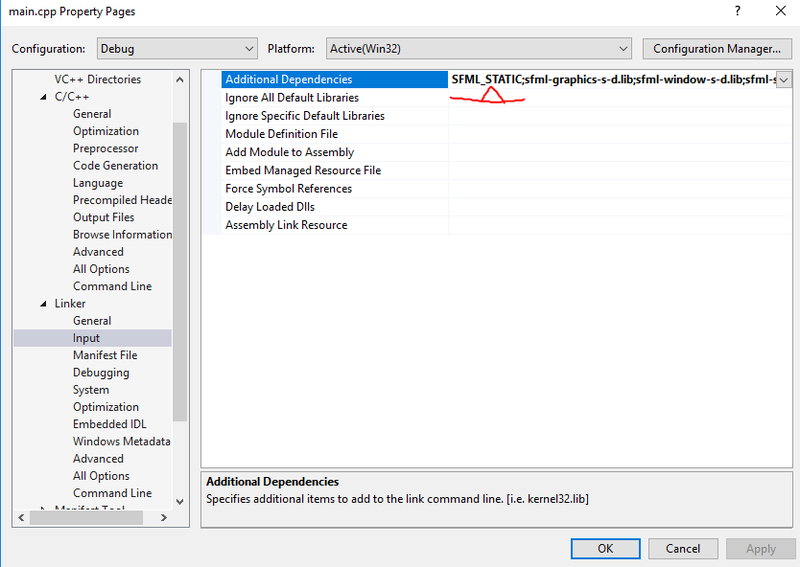Open the Precompiled Headers page
This screenshot has height=567, width=800.
(122, 200)
